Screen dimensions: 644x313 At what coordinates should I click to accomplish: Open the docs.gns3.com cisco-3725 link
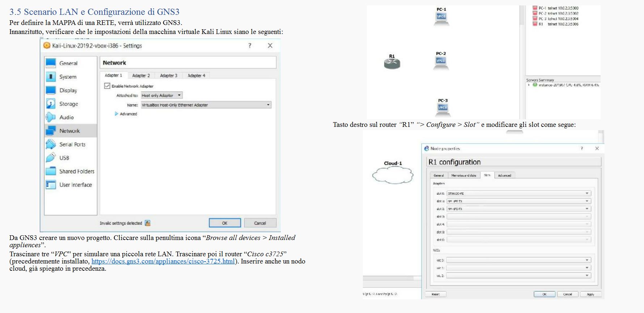(x=163, y=261)
